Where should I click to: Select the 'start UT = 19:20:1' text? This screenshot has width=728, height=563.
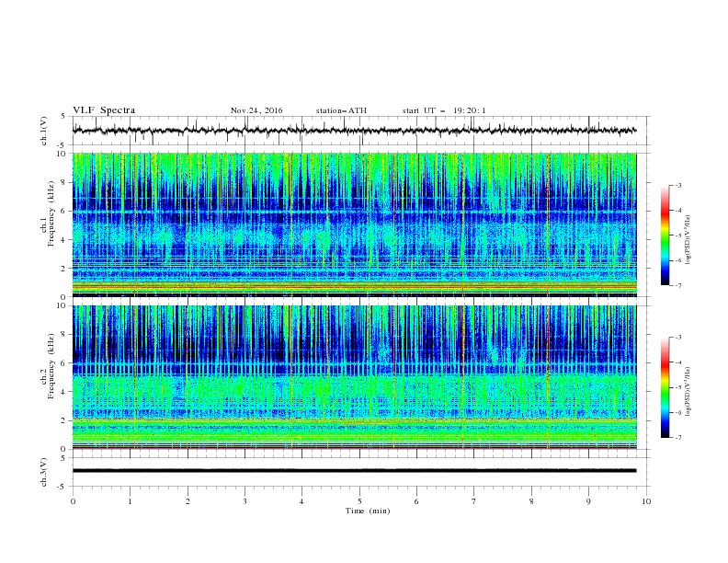pyautogui.click(x=444, y=110)
